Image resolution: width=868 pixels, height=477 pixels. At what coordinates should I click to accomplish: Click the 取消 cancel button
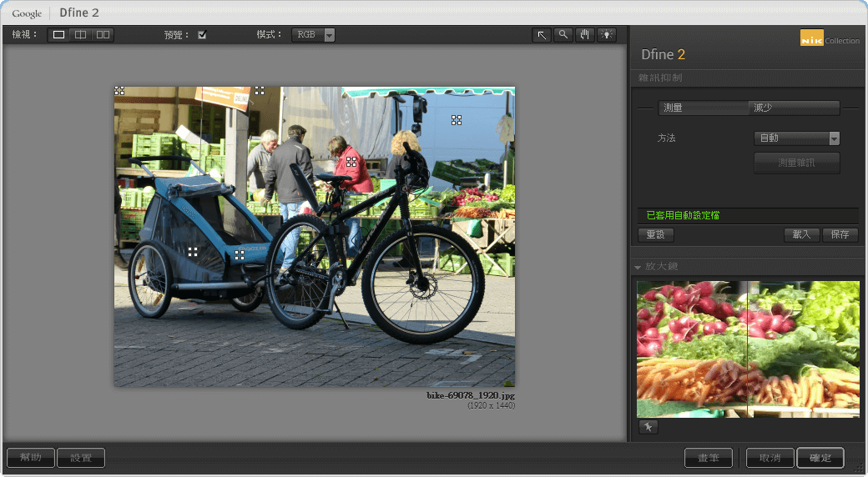coord(770,458)
